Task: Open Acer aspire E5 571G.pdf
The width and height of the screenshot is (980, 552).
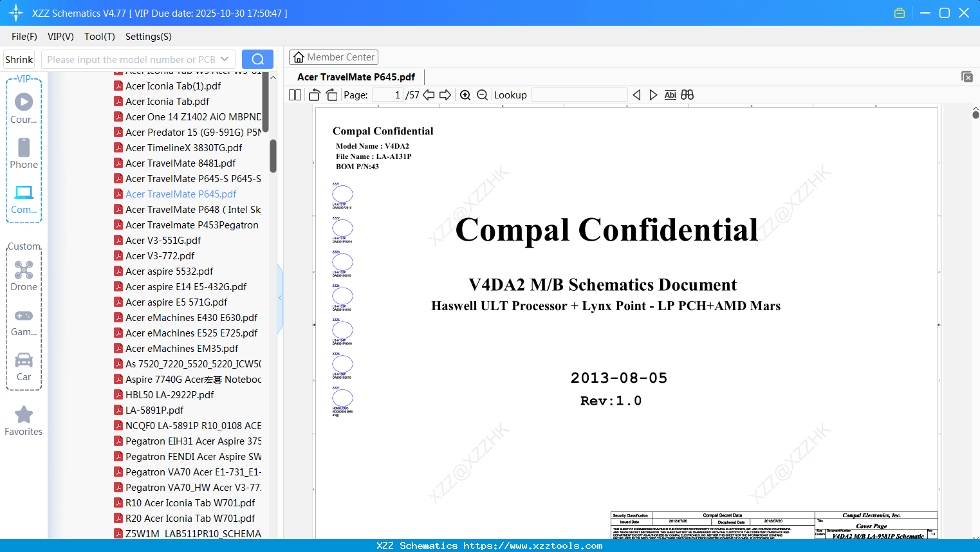Action: pyautogui.click(x=171, y=302)
